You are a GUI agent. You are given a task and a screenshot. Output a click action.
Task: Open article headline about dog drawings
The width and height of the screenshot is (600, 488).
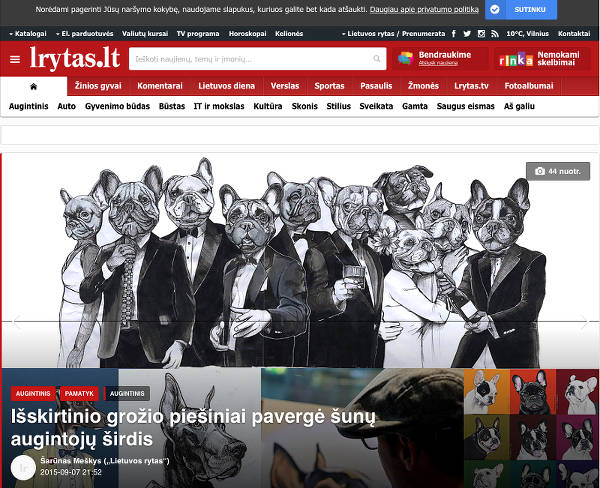193,428
